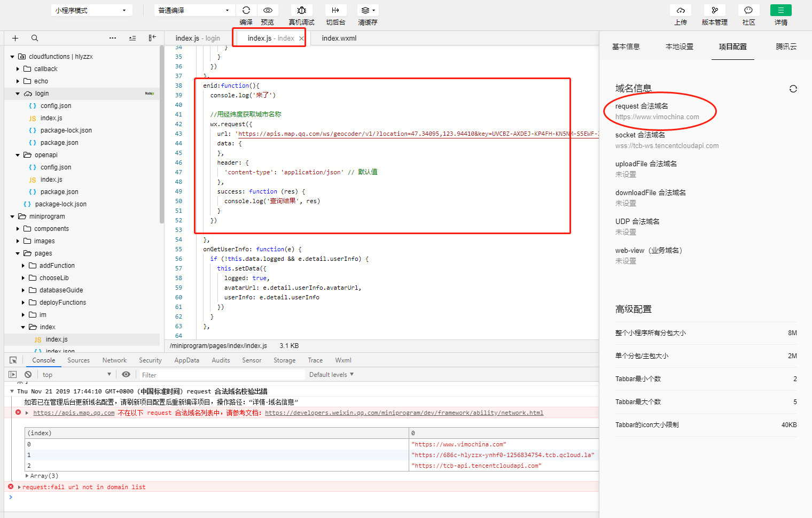The width and height of the screenshot is (812, 518).
Task: Toggle the console live expression eye
Action: tap(126, 375)
